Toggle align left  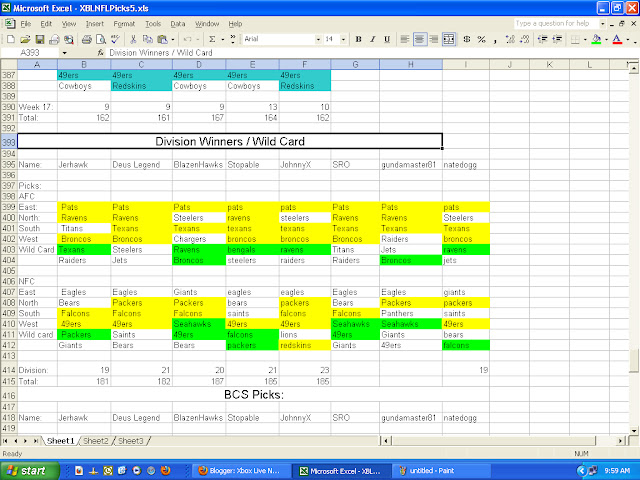click(x=404, y=39)
